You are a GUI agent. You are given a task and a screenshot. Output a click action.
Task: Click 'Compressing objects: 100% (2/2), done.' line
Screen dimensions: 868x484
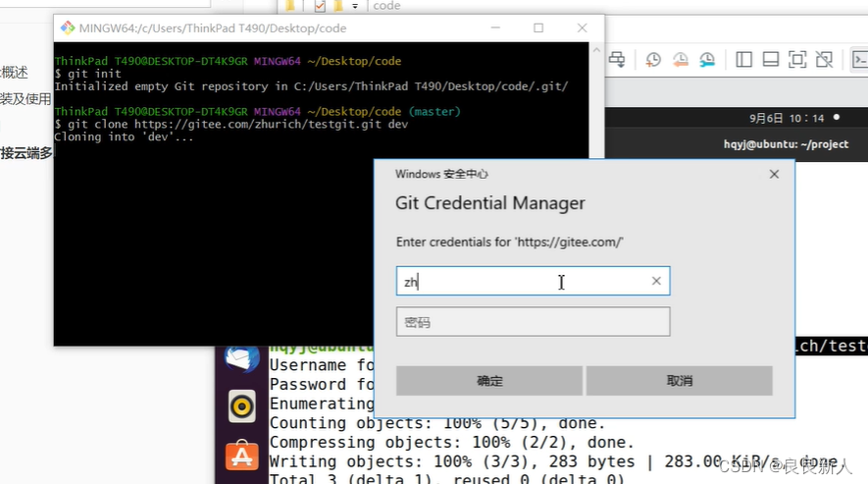coord(452,443)
